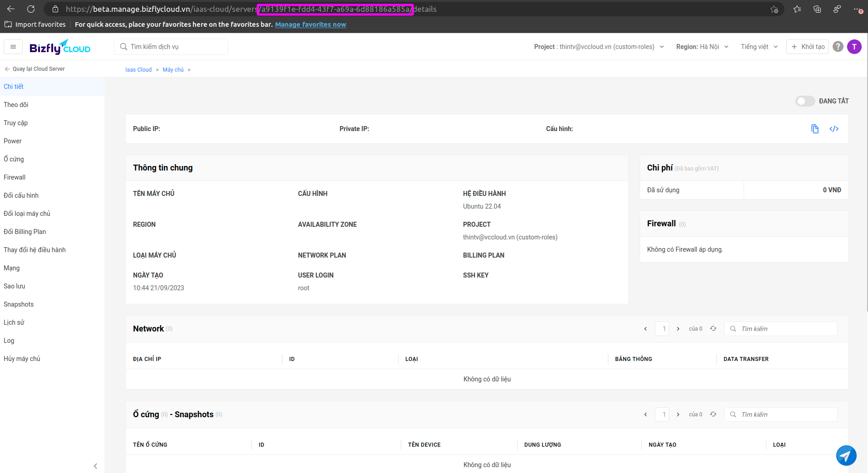Collapse the left sidebar with chevron
This screenshot has width=868, height=473.
click(x=95, y=466)
